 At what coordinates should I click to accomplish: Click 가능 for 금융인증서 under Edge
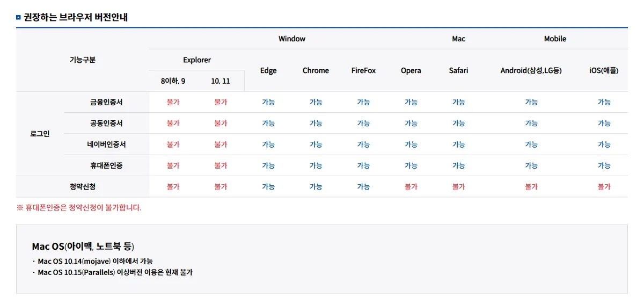[268, 102]
